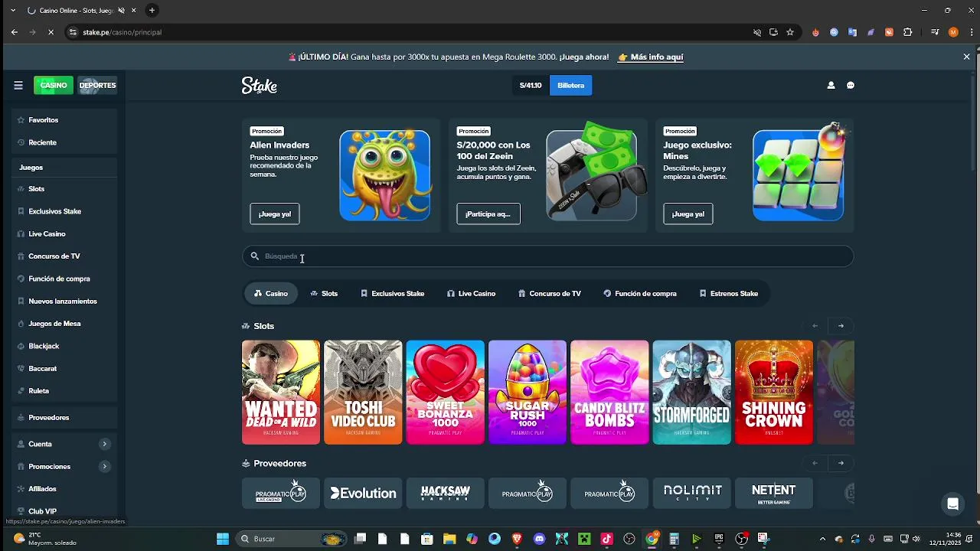
Task: Open Proveedores in the sidebar
Action: point(65,418)
